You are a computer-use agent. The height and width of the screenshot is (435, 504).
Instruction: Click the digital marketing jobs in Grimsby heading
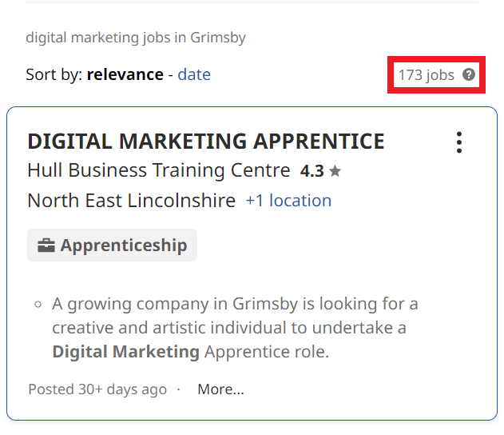[136, 38]
